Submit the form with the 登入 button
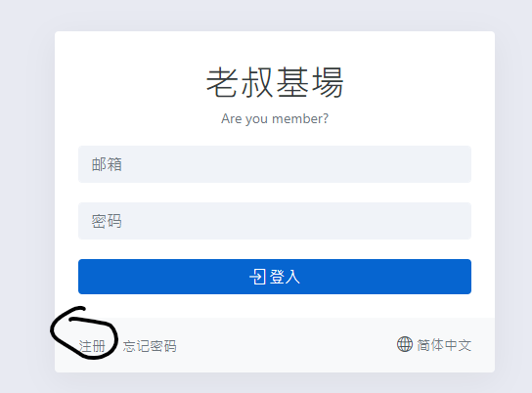 point(275,277)
